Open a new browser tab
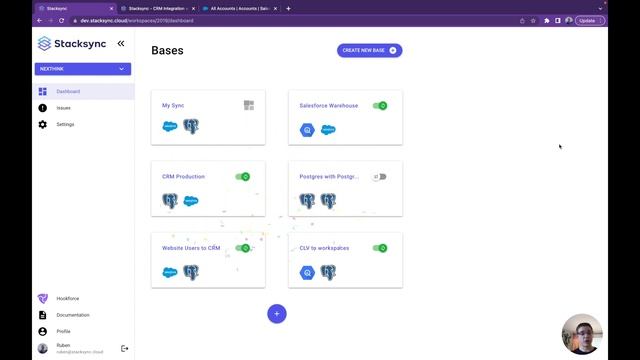Screen dimensions: 640x360 288,8
